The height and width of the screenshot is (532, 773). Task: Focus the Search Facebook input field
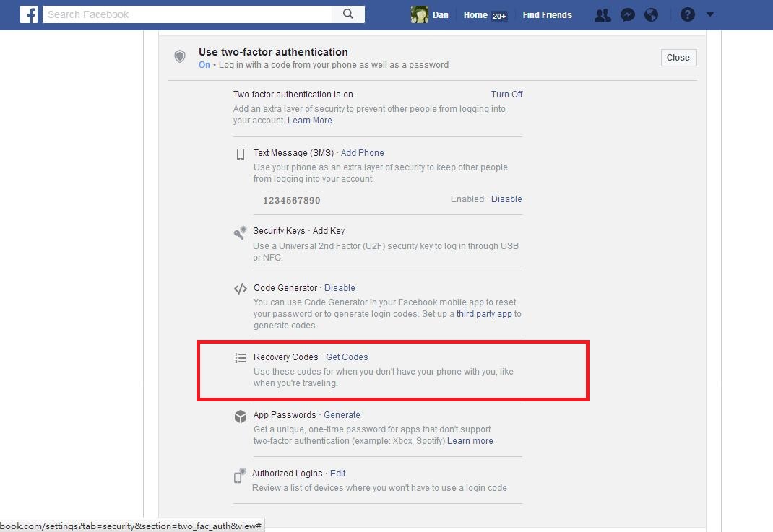[x=187, y=14]
